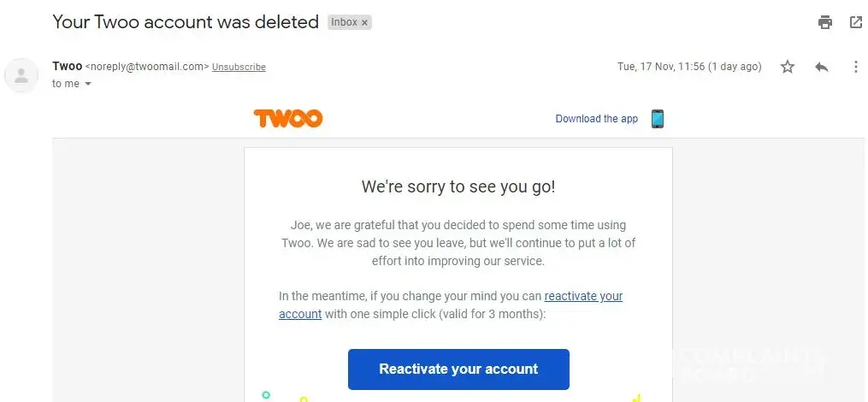Open the email in a new window

(856, 22)
